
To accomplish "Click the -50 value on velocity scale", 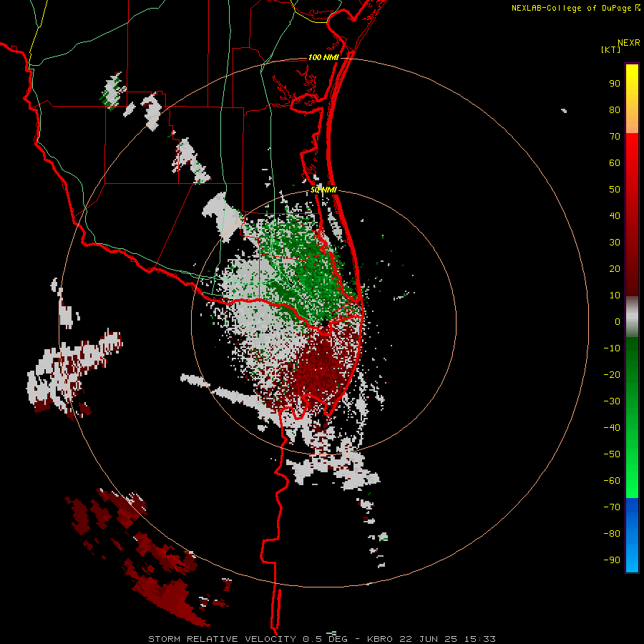I will click(x=612, y=454).
